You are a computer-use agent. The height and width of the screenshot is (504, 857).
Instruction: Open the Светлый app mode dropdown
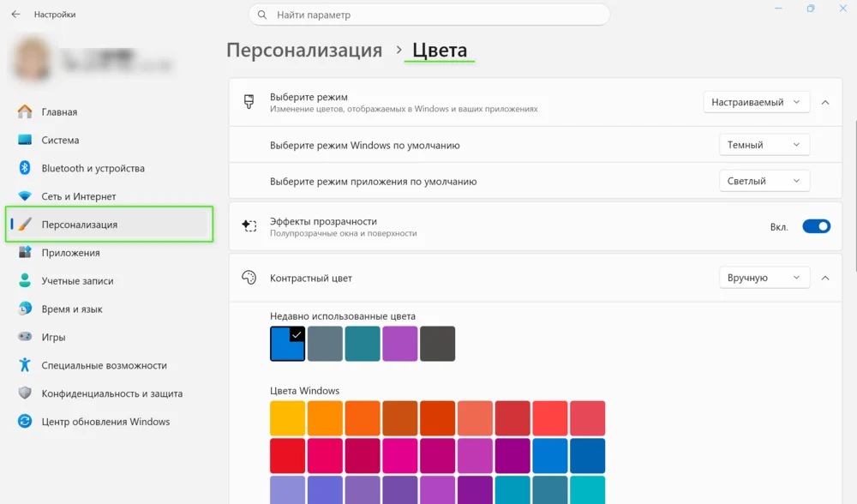pos(764,181)
